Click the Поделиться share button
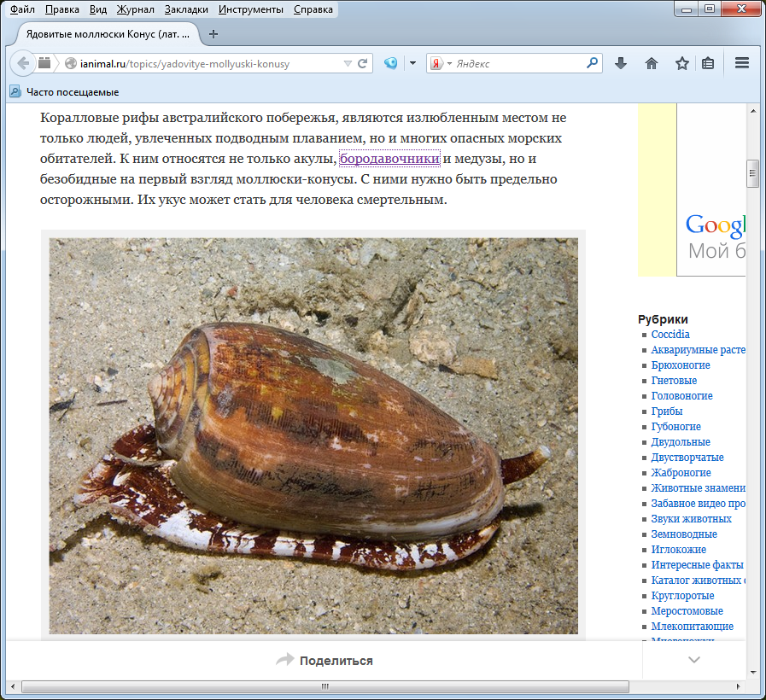Image resolution: width=766 pixels, height=700 pixels. point(325,660)
